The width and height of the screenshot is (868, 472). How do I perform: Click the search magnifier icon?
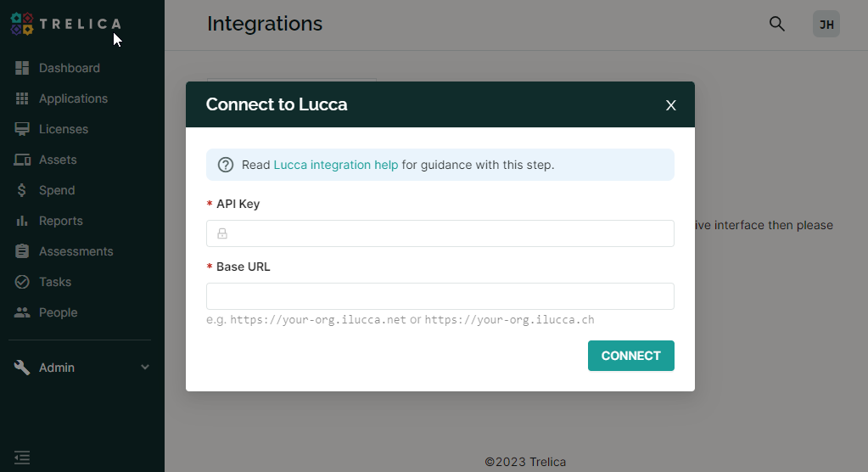coord(777,24)
